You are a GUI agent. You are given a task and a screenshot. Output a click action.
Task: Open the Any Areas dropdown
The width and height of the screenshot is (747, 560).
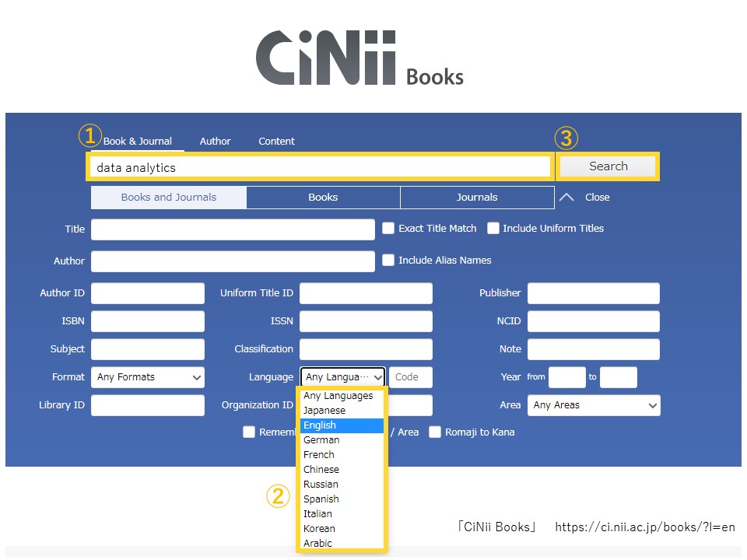(x=594, y=405)
